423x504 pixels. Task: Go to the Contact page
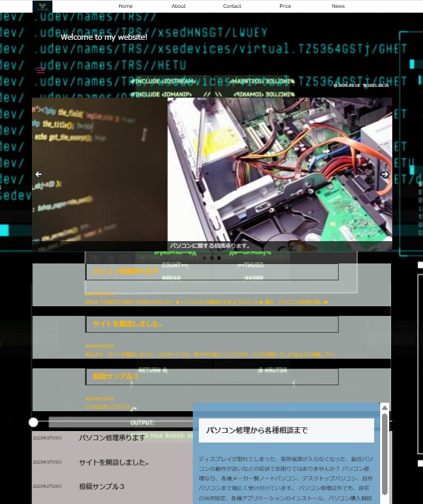pos(232,6)
